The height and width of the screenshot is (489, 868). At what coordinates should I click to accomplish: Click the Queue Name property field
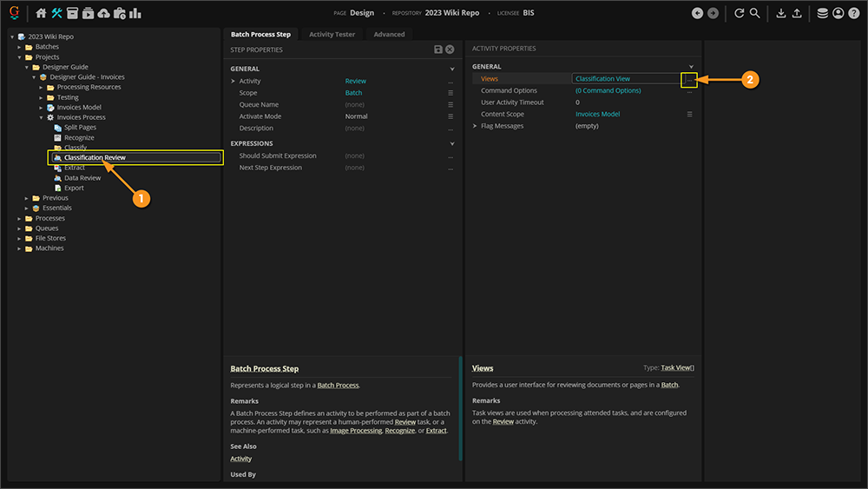355,104
